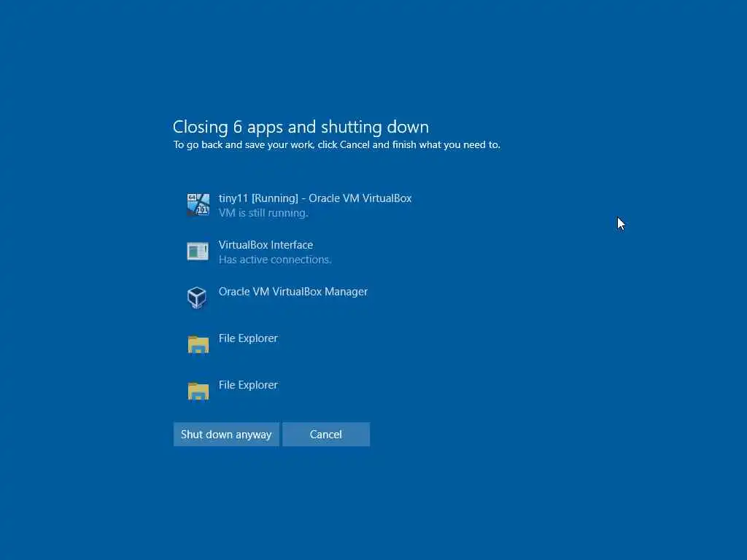Select the tiny11 VirtualBox VM icon
The width and height of the screenshot is (747, 560).
pos(198,205)
